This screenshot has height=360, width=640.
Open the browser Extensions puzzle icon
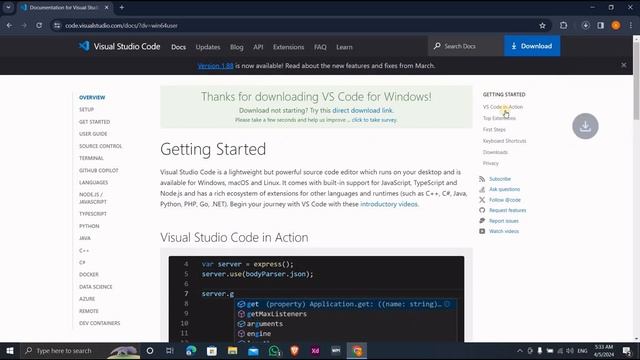[x=563, y=25]
